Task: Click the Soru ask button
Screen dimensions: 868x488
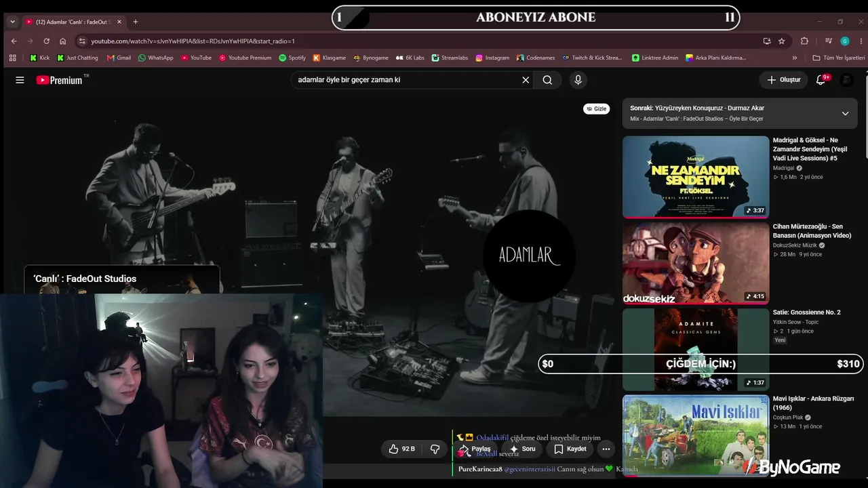Action: pos(523,449)
